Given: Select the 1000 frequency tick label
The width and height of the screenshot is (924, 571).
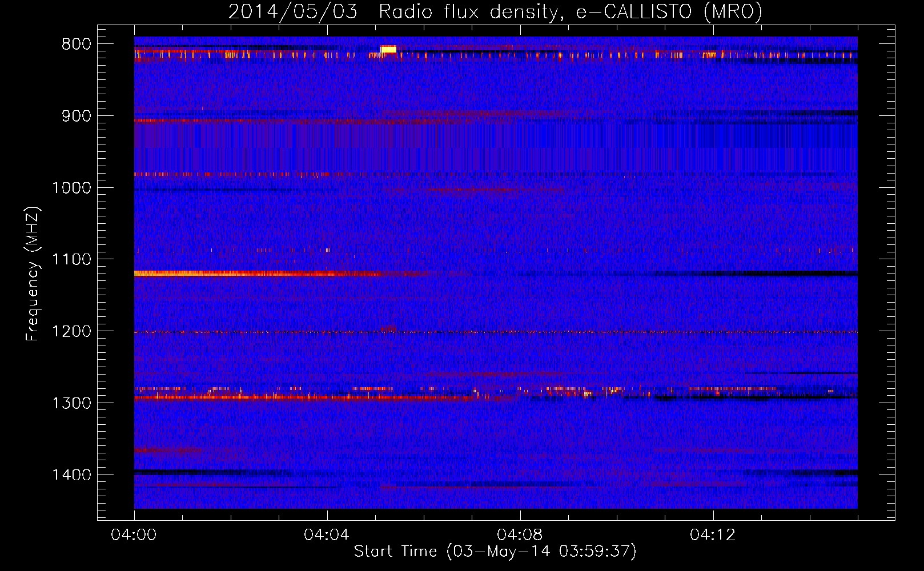Looking at the screenshot, I should [x=71, y=188].
